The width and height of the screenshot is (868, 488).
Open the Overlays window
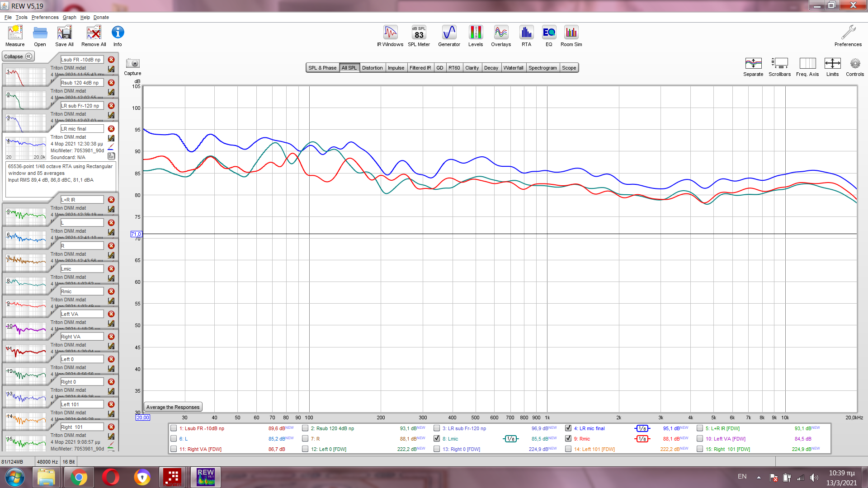coord(501,36)
